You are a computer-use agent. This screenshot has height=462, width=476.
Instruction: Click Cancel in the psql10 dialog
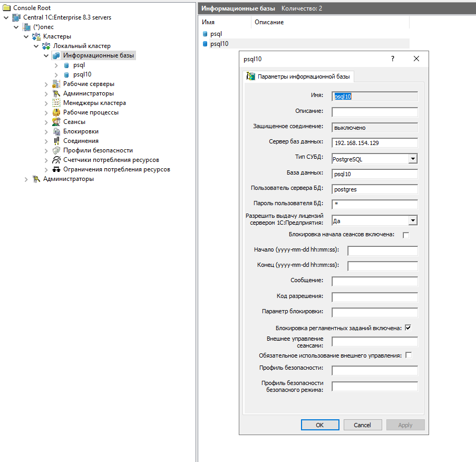click(x=363, y=425)
